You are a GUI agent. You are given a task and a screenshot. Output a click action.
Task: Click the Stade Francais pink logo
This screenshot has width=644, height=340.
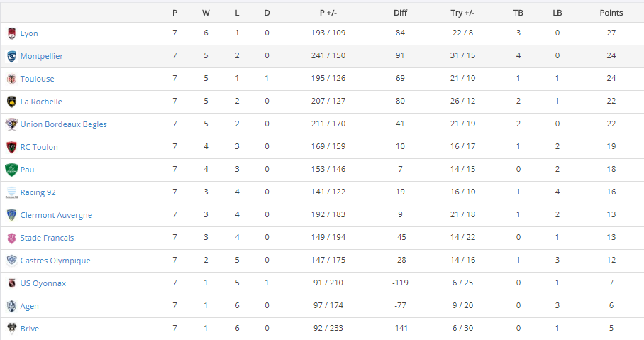click(x=11, y=238)
